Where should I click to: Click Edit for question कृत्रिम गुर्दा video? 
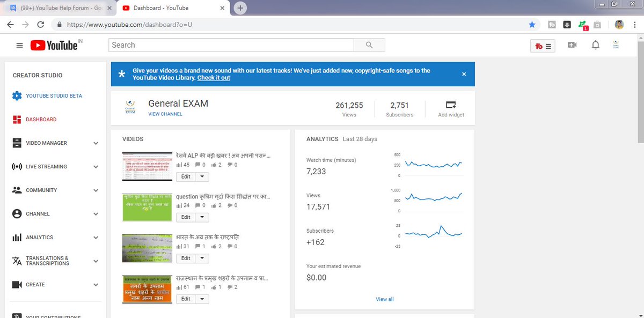pos(185,217)
